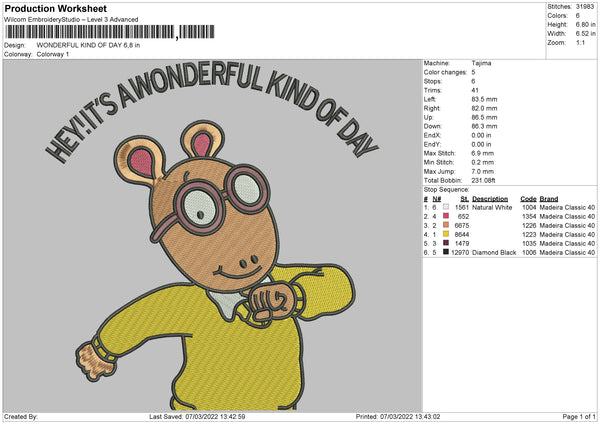Click the Colors value 6

[578, 16]
